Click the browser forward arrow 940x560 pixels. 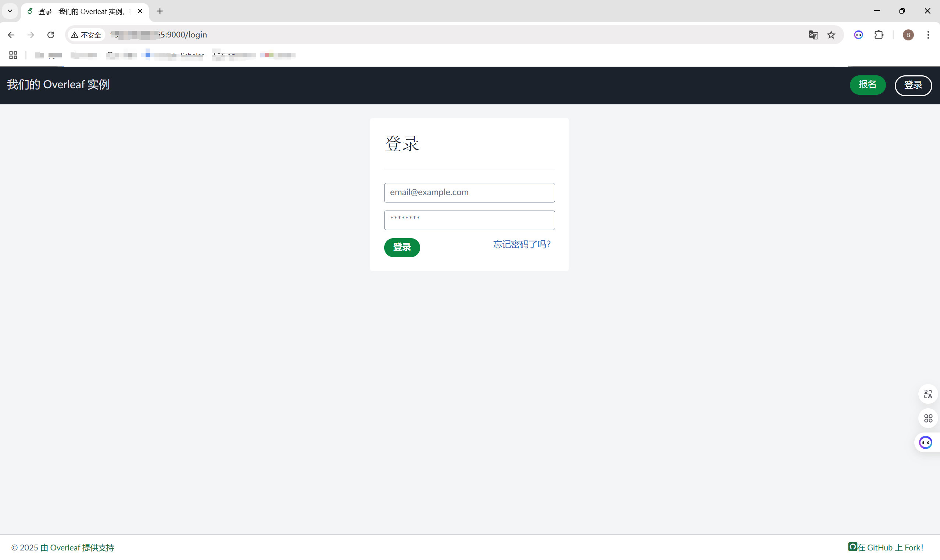pyautogui.click(x=31, y=35)
